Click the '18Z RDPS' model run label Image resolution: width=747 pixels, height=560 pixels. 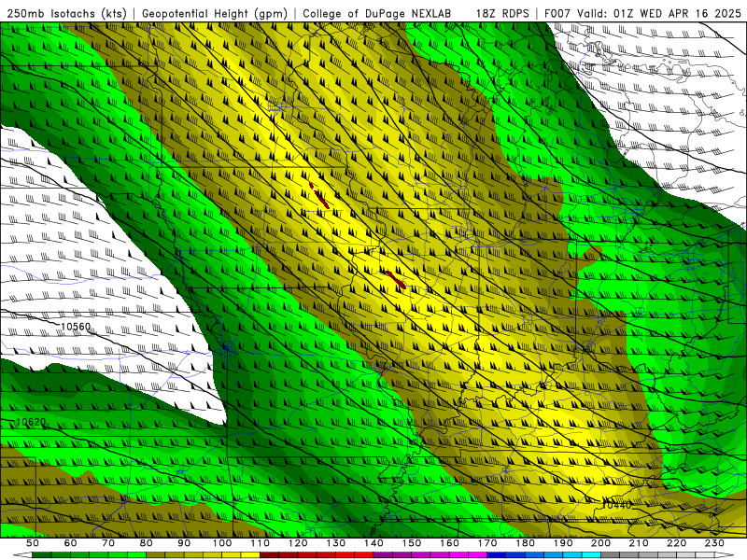502,14
